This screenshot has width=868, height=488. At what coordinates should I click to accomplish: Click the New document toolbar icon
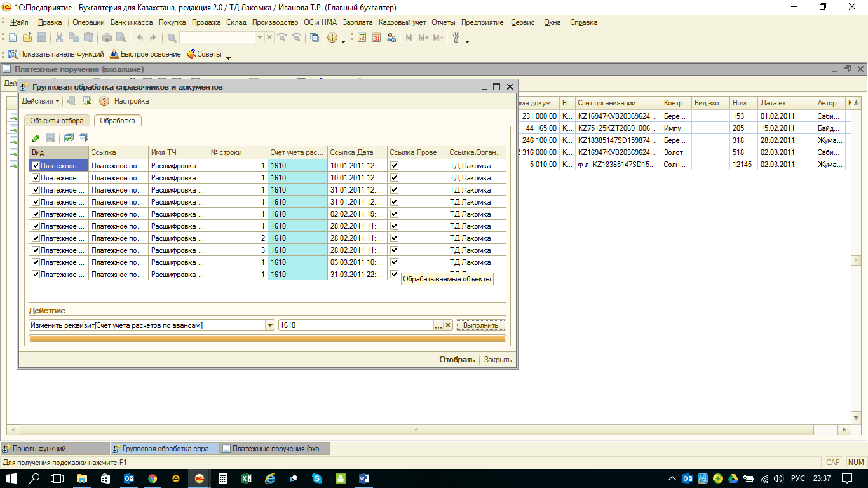point(12,37)
